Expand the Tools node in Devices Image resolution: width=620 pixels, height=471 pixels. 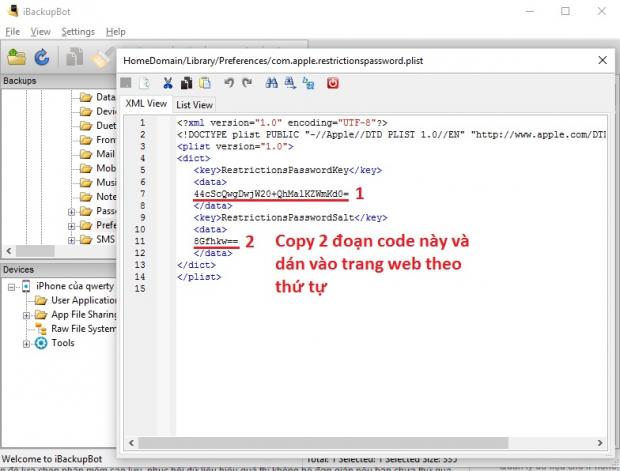[27, 343]
